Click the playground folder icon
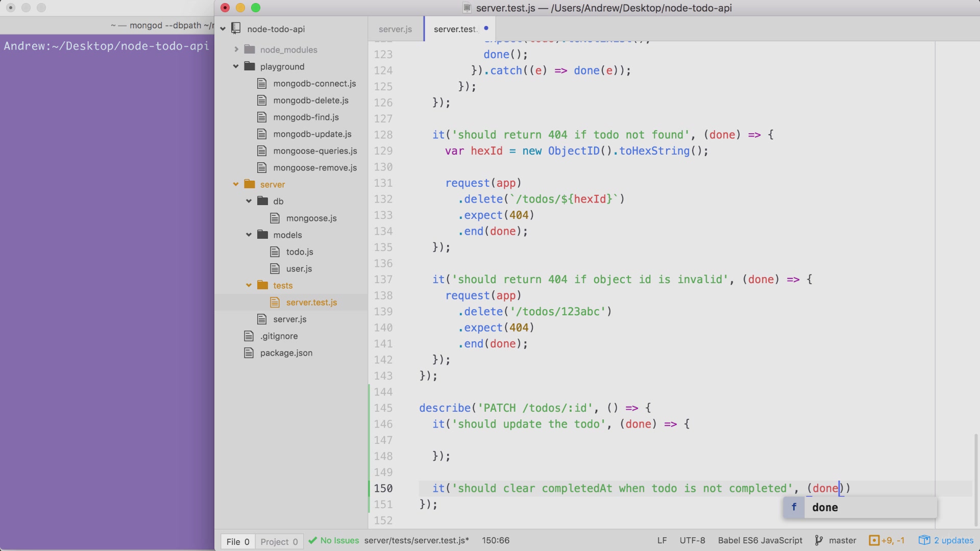The image size is (980, 551). coord(250,66)
